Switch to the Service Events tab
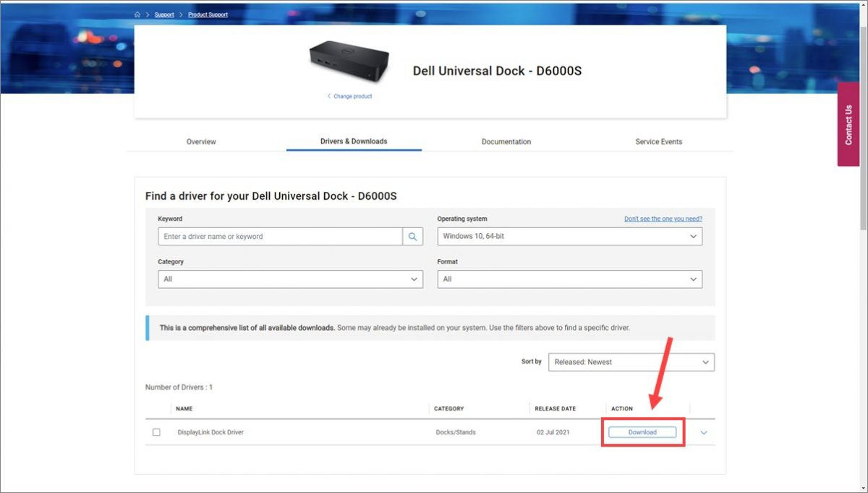 pos(658,141)
